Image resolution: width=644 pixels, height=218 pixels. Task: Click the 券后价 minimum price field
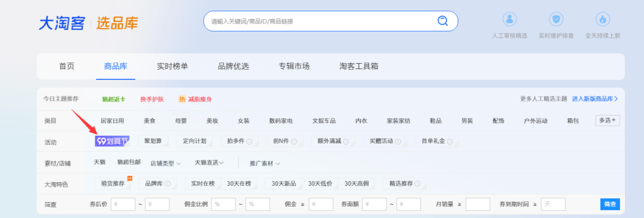click(x=123, y=204)
